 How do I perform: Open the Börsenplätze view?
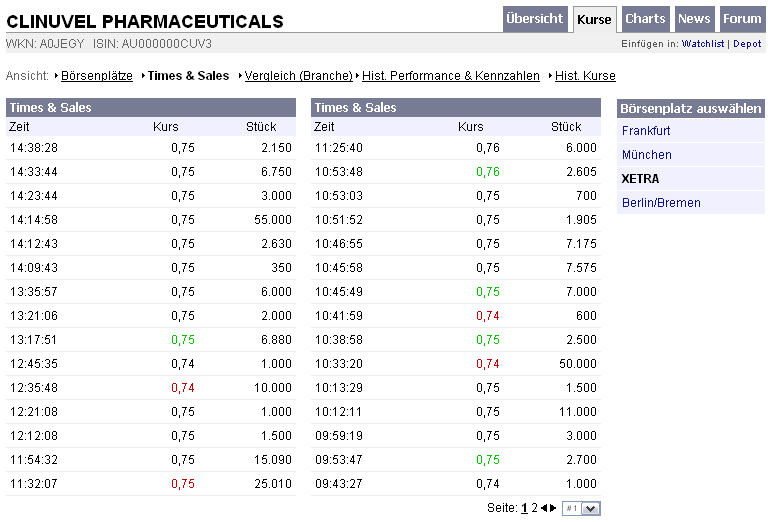(97, 76)
